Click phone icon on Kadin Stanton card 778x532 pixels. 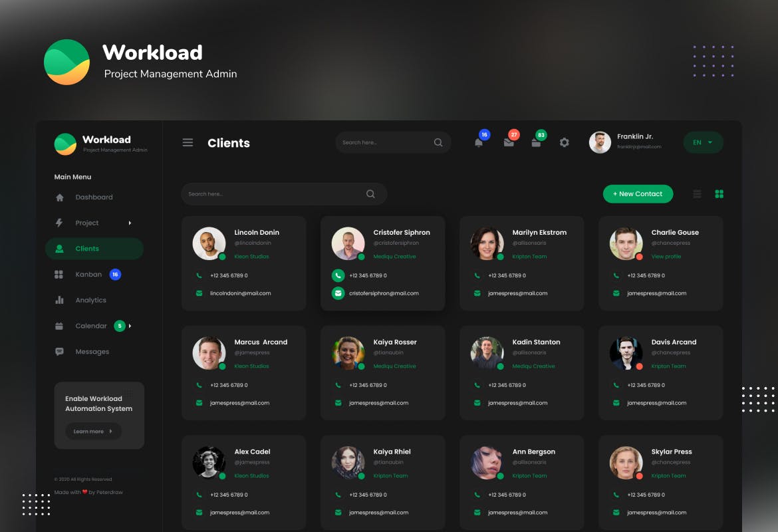[477, 385]
